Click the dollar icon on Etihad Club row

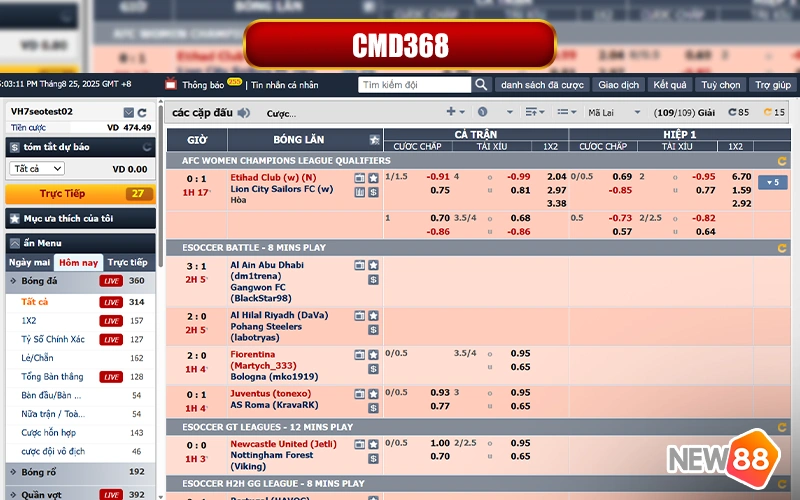coord(373,192)
